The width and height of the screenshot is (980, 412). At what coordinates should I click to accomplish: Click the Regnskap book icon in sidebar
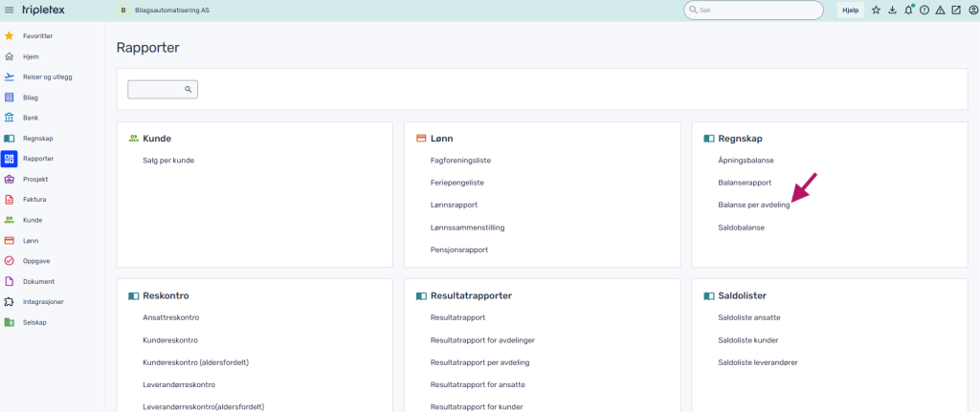coord(9,138)
